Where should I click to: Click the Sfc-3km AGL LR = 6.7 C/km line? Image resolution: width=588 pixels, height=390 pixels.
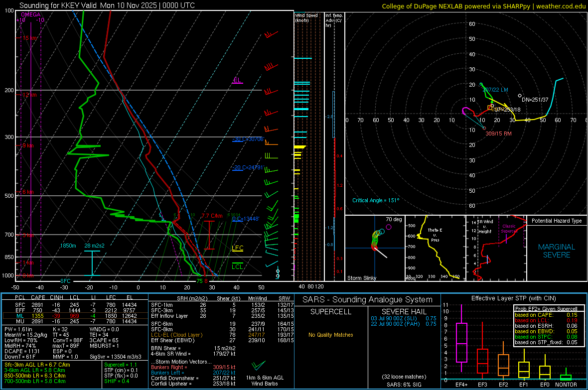pos(37,365)
